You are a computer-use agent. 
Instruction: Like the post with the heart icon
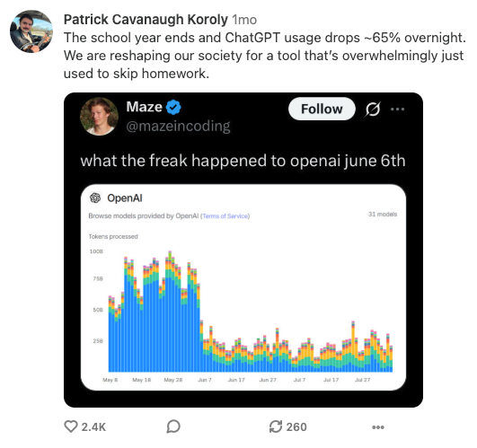pyautogui.click(x=71, y=426)
